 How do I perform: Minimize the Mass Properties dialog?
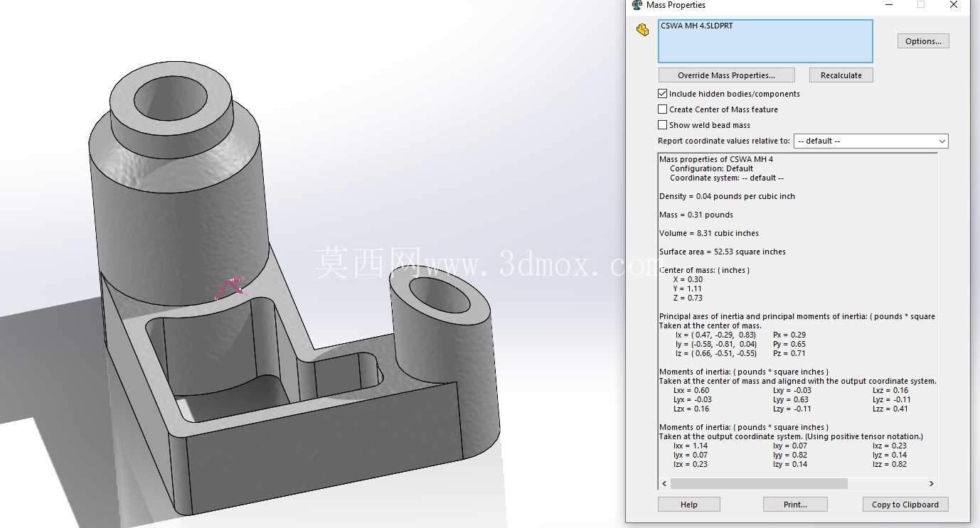[x=888, y=5]
